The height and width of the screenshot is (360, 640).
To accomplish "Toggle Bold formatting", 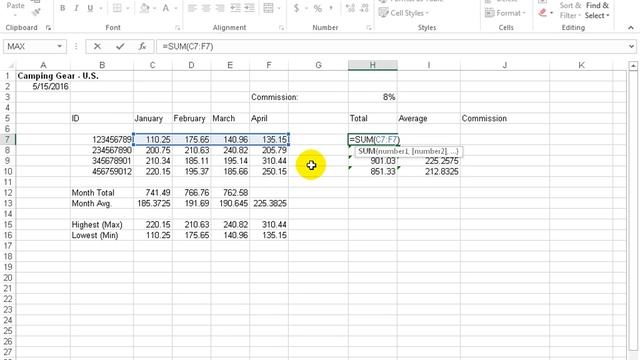I will 62,8.
